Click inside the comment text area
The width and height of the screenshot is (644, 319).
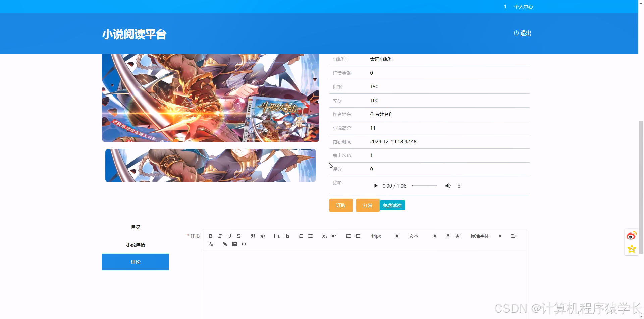(x=364, y=285)
